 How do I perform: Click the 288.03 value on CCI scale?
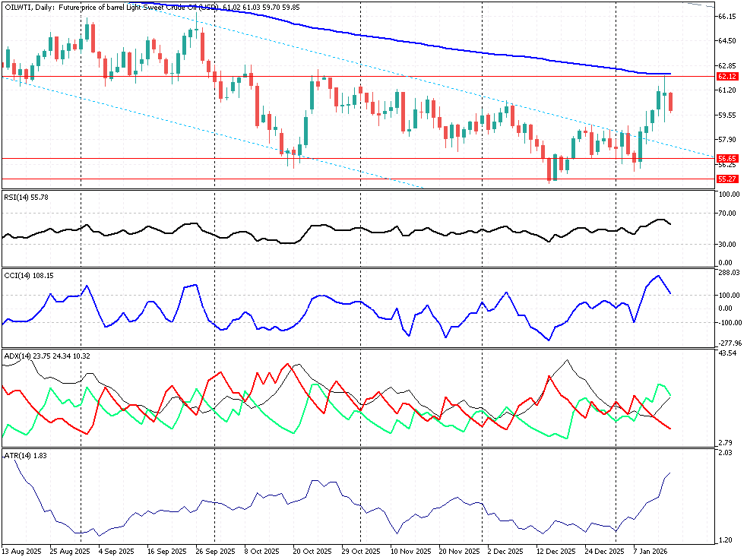pos(728,272)
